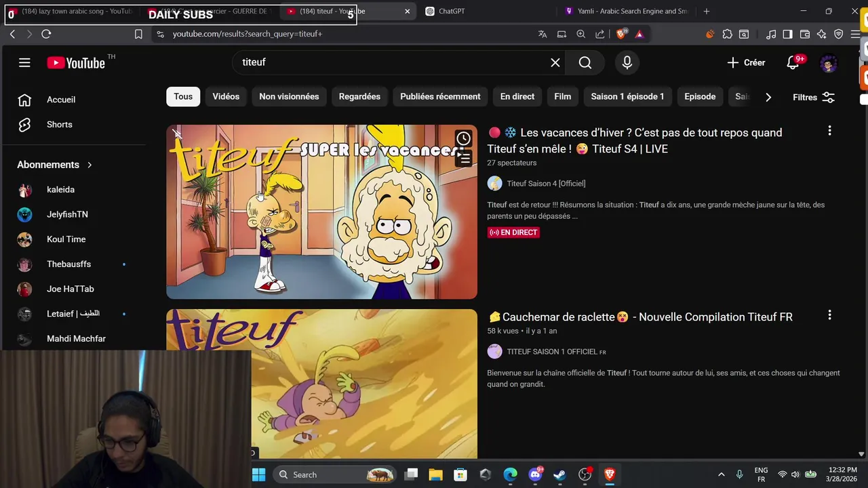
Task: Select Publiées récemment filter chip
Action: 440,96
